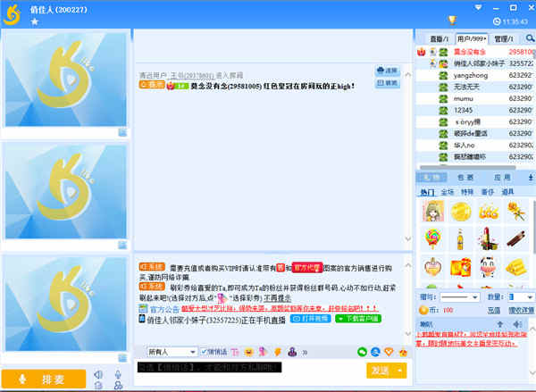Click the top video panel thumbnail

pos(65,79)
